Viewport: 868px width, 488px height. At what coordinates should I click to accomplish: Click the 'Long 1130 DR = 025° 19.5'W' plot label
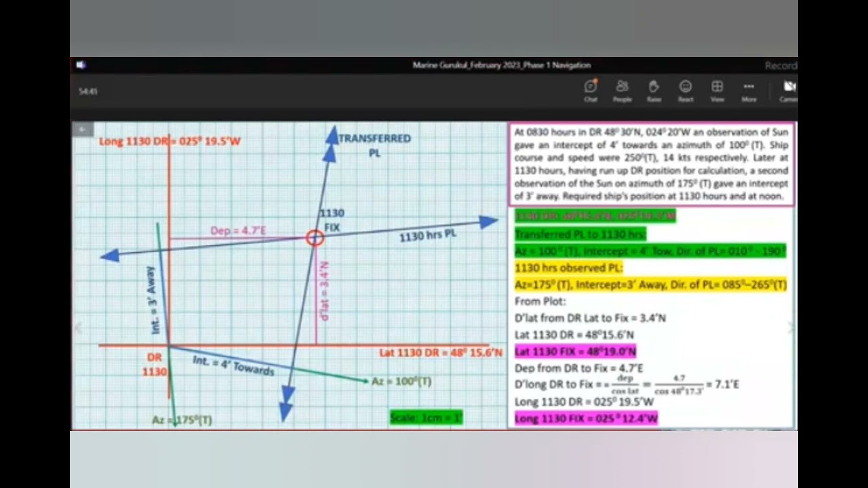tap(170, 142)
